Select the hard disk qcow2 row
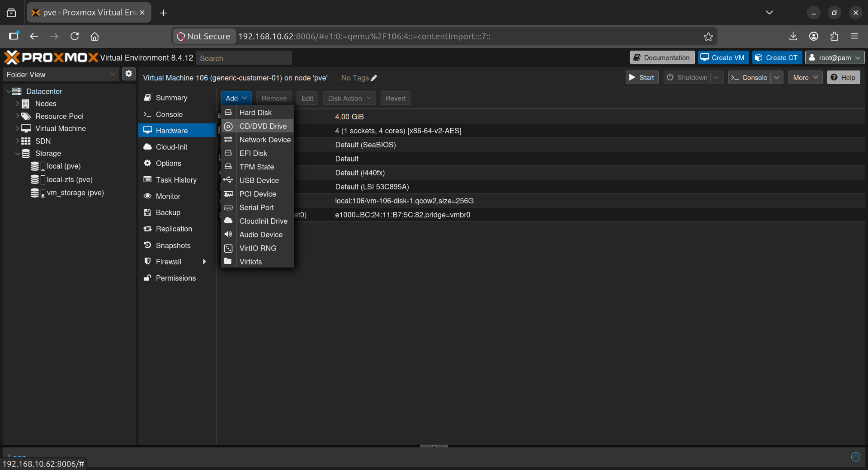 (x=541, y=201)
